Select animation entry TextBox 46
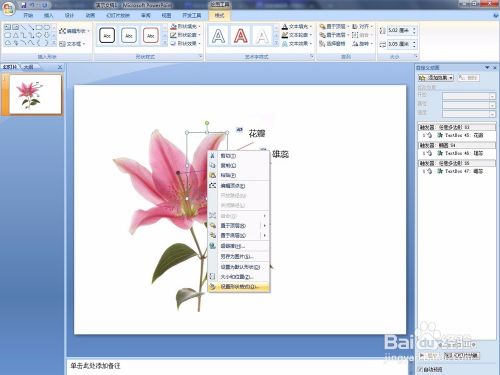Image resolution: width=500 pixels, height=375 pixels. pyautogui.click(x=457, y=153)
